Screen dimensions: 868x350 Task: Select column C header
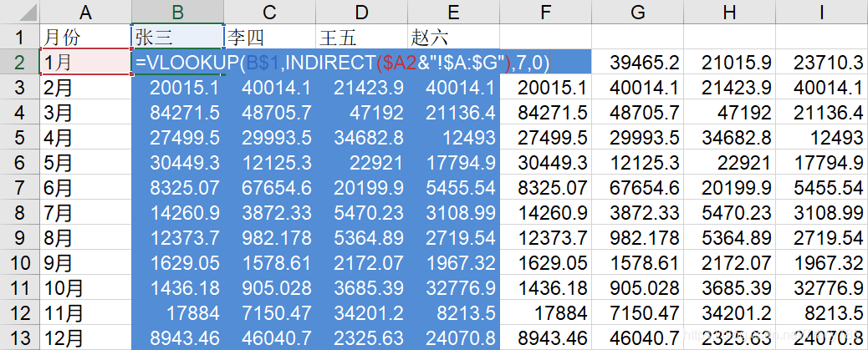pos(269,12)
